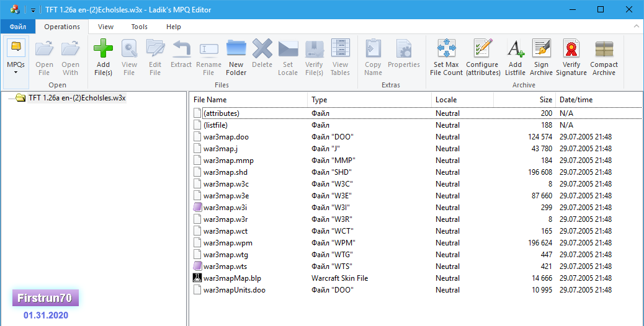Image resolution: width=644 pixels, height=326 pixels.
Task: Sort by the Size column header
Action: pyautogui.click(x=524, y=100)
